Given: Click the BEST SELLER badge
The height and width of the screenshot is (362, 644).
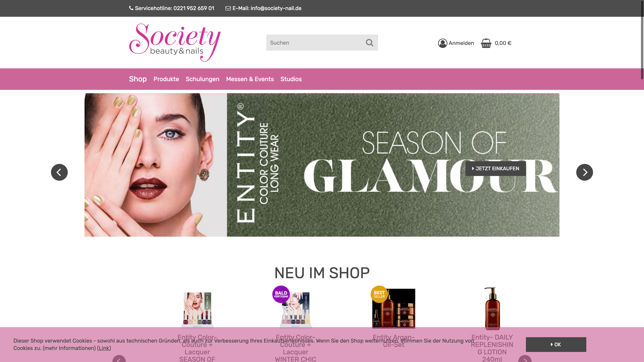Looking at the screenshot, I should [379, 294].
